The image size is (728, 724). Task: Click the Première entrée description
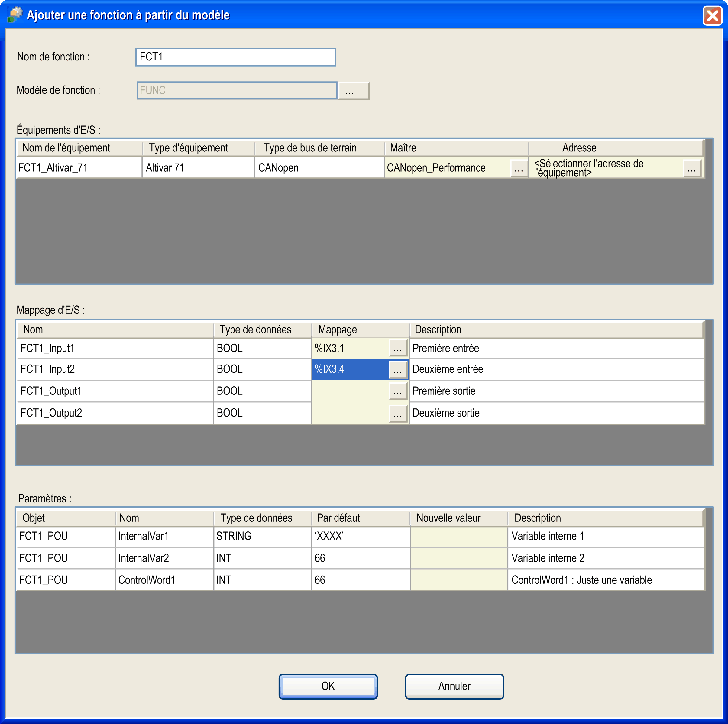pos(557,348)
